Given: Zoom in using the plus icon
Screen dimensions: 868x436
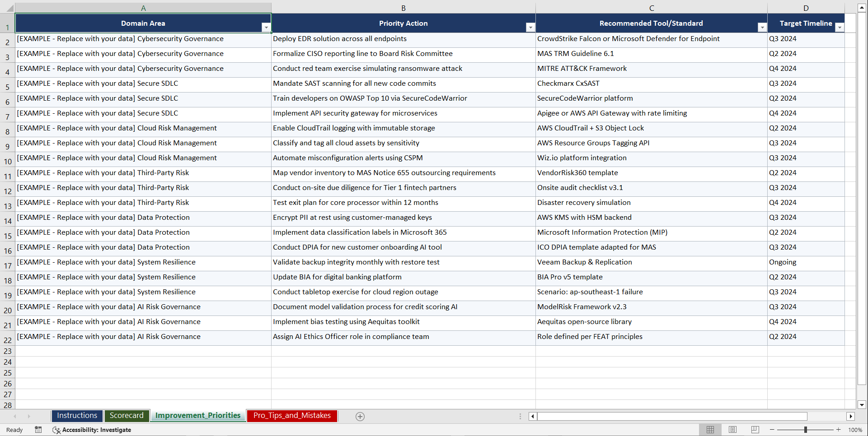Looking at the screenshot, I should 839,429.
